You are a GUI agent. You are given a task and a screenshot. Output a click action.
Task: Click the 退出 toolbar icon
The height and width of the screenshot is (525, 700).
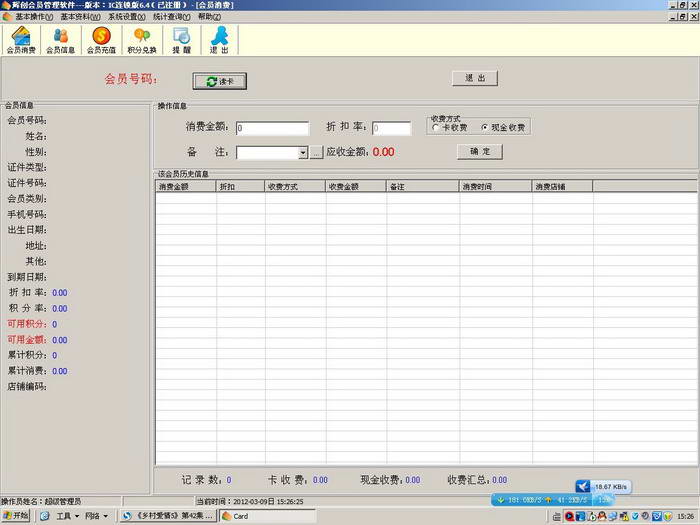219,40
